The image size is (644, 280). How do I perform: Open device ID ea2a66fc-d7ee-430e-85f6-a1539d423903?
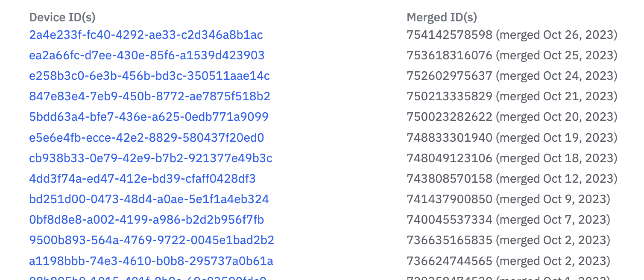click(x=147, y=55)
